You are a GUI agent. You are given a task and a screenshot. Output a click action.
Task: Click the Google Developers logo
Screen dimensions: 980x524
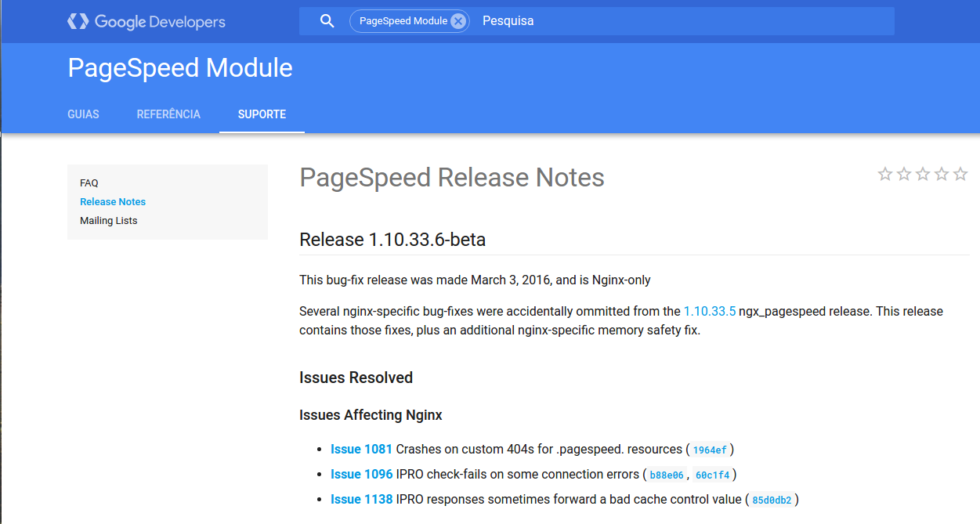click(x=146, y=21)
